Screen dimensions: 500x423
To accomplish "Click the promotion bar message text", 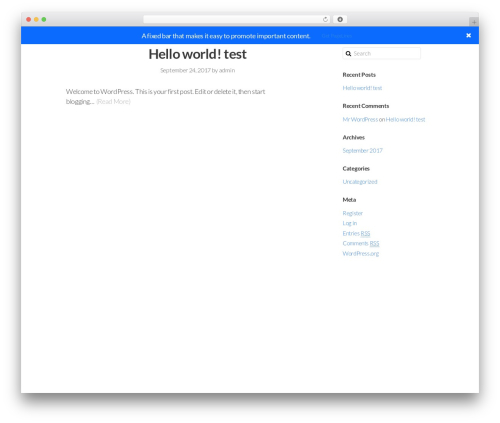I will pyautogui.click(x=226, y=36).
